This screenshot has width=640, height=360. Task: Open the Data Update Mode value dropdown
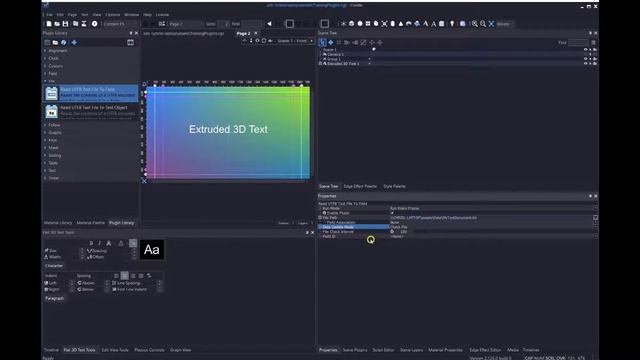pyautogui.click(x=596, y=227)
